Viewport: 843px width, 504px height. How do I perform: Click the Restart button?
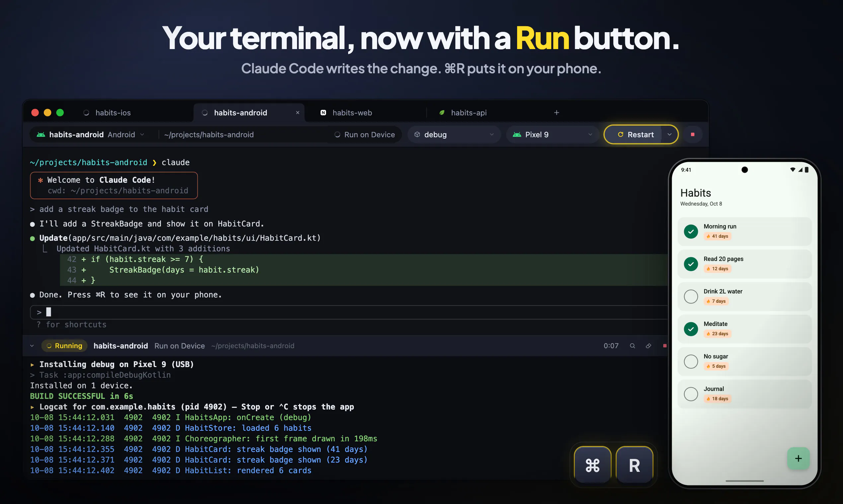click(635, 135)
